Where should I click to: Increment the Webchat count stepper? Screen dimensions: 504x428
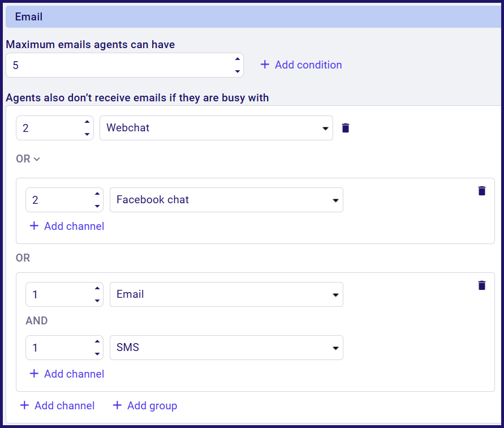coord(87,122)
